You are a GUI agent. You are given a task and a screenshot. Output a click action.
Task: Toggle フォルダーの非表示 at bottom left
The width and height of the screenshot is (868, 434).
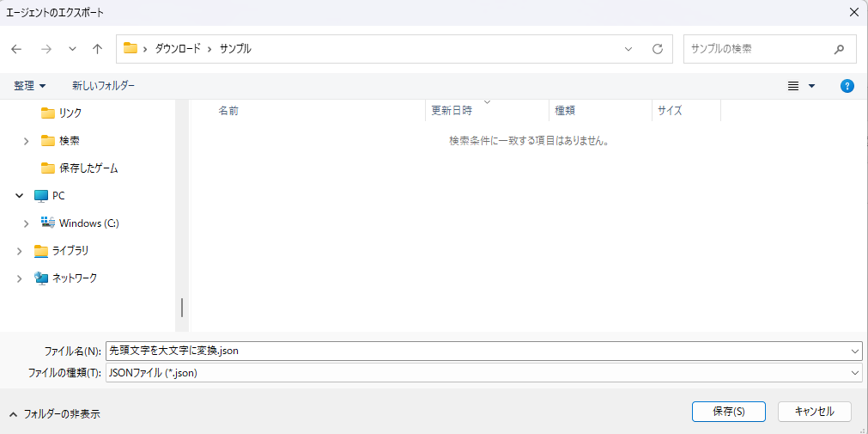click(55, 413)
